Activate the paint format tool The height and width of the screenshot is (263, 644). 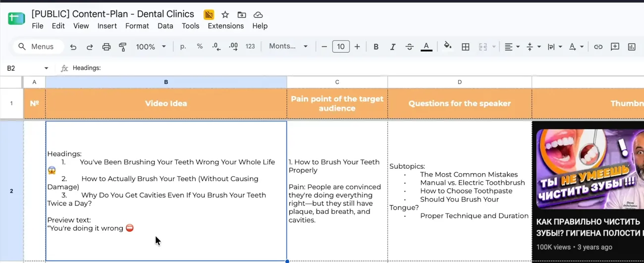(x=122, y=47)
